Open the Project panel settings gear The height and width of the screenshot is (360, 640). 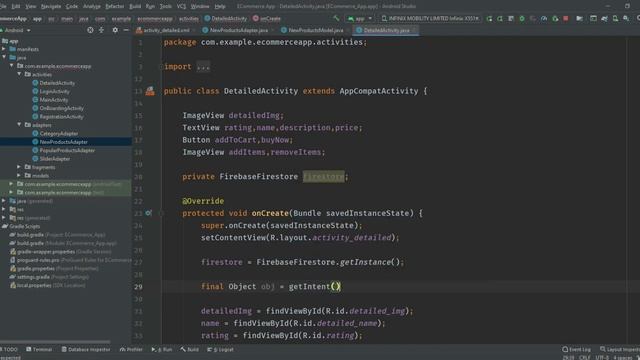point(115,30)
